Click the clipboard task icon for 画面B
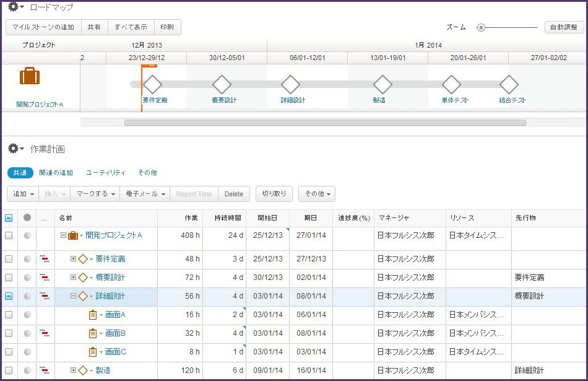Screen dimensions: 588x381 click(x=93, y=333)
